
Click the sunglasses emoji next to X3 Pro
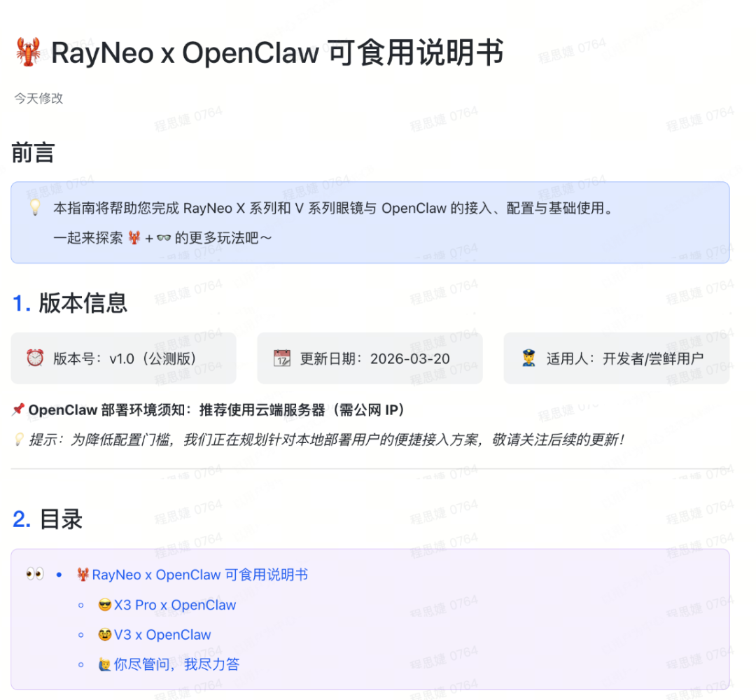pos(105,605)
